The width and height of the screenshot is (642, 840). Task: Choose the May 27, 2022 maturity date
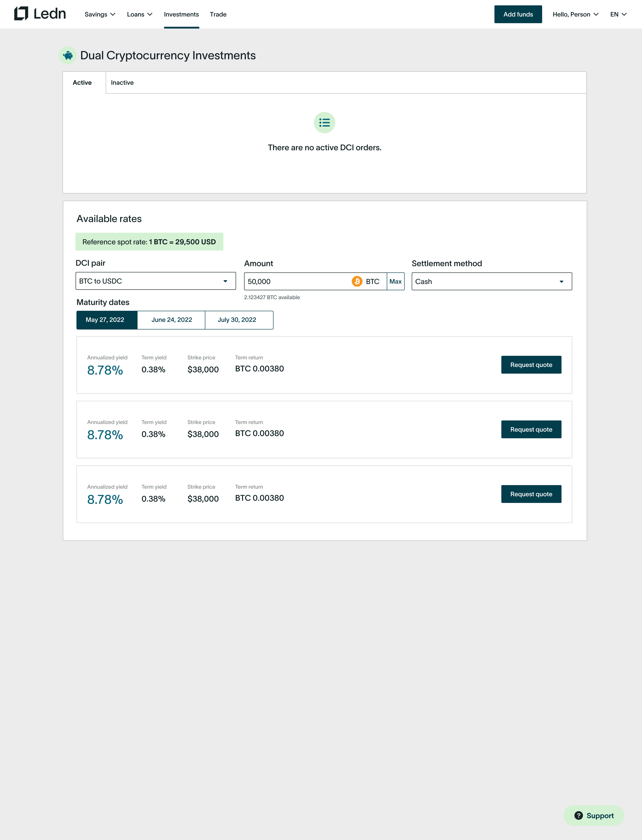(105, 320)
